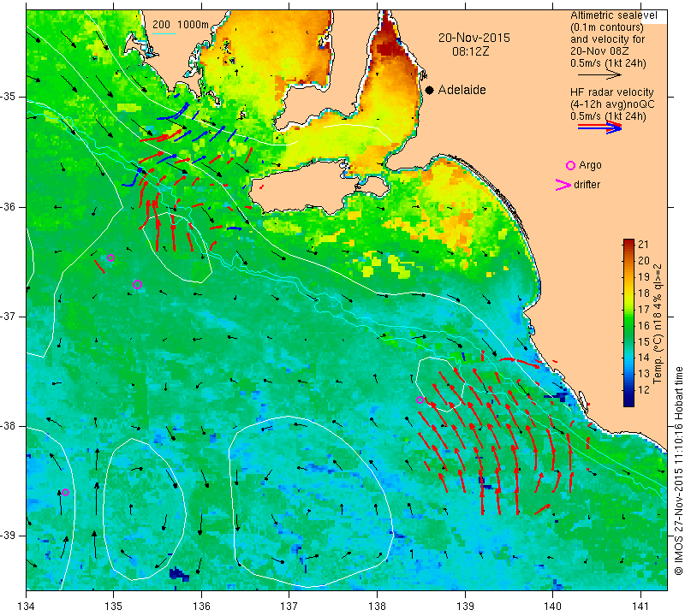This screenshot has width=685, height=616.
Task: Click the 136 longitude axis label
Action: tap(201, 606)
